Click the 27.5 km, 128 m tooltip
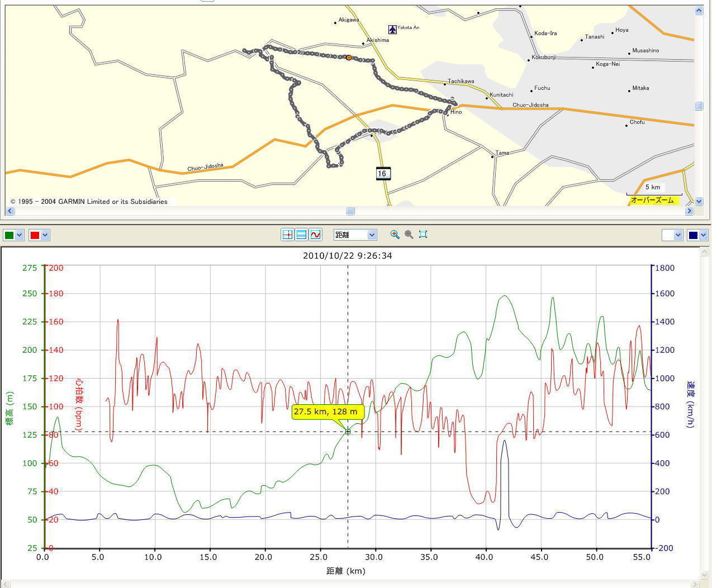This screenshot has height=588, width=712. point(328,412)
